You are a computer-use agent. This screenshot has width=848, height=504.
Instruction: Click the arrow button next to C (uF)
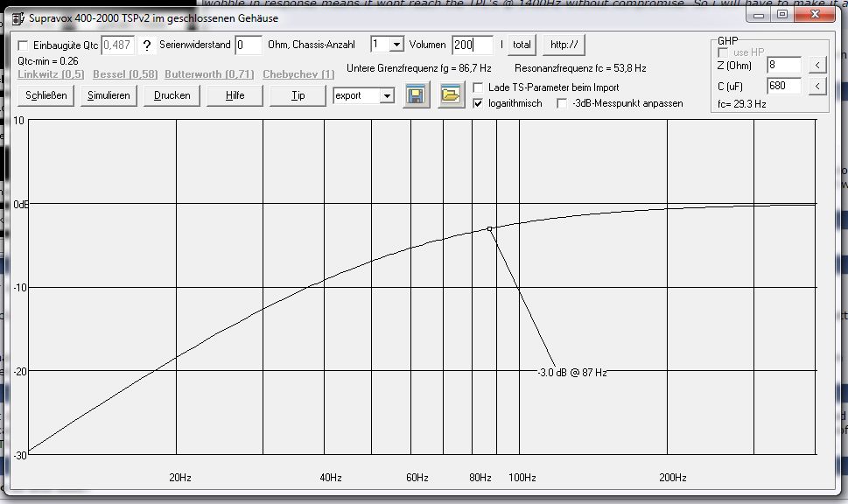(817, 86)
